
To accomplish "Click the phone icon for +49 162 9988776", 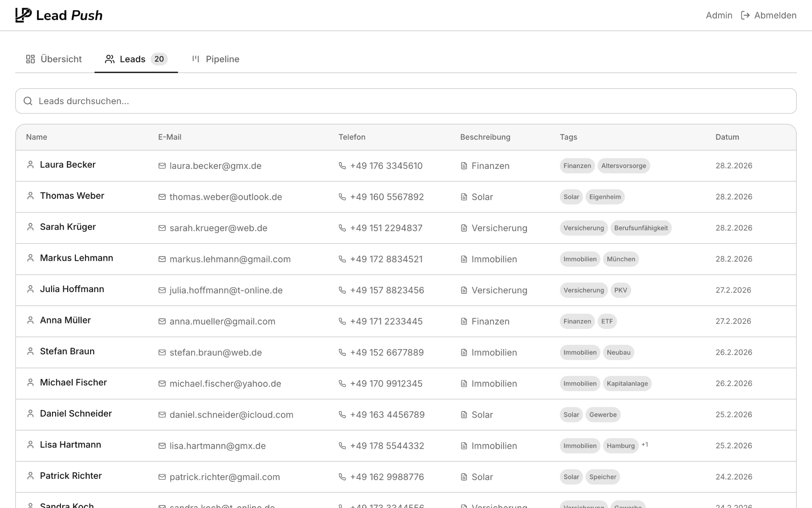I will click(x=342, y=477).
